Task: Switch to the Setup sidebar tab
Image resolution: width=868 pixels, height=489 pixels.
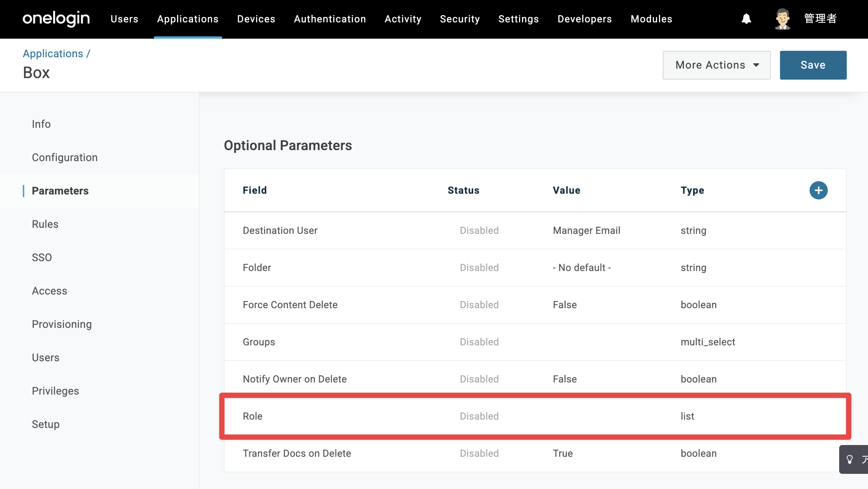Action: pyautogui.click(x=46, y=424)
